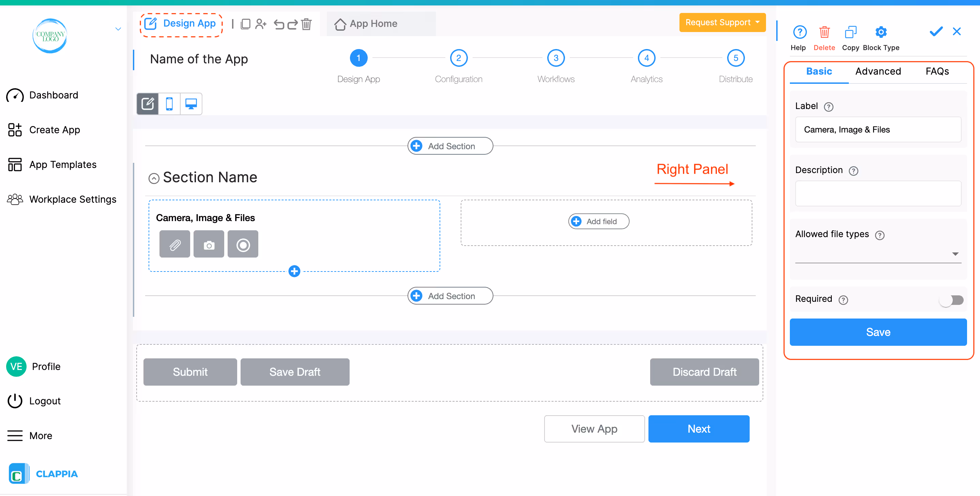Click the undo arrow icon

(x=279, y=24)
